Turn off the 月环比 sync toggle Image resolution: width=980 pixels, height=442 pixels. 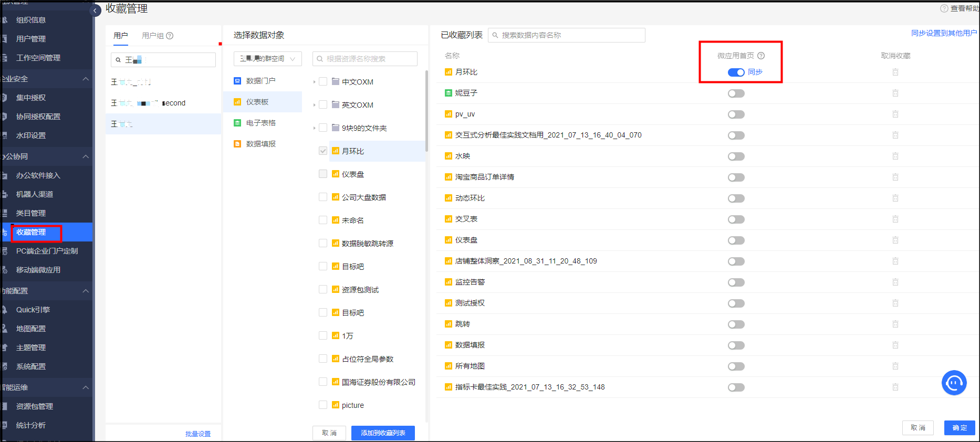[736, 72]
